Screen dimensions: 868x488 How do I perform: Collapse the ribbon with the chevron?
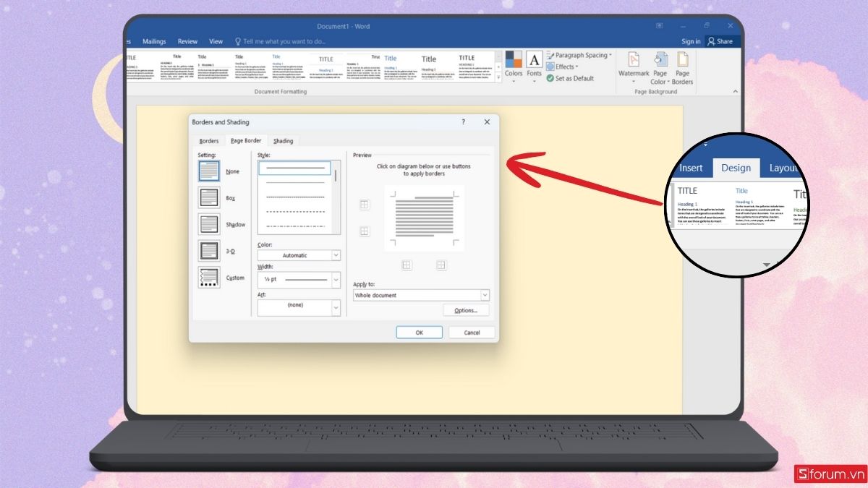point(736,92)
